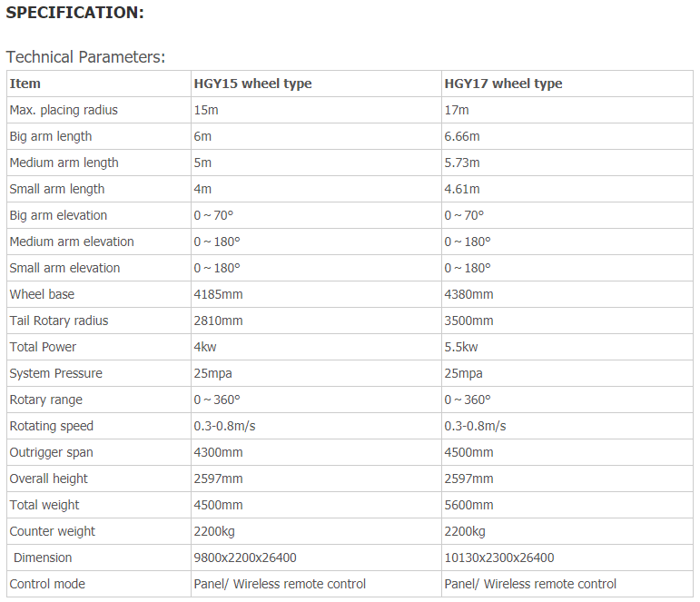Click the Medium arm length row label
The height and width of the screenshot is (602, 700).
click(64, 163)
